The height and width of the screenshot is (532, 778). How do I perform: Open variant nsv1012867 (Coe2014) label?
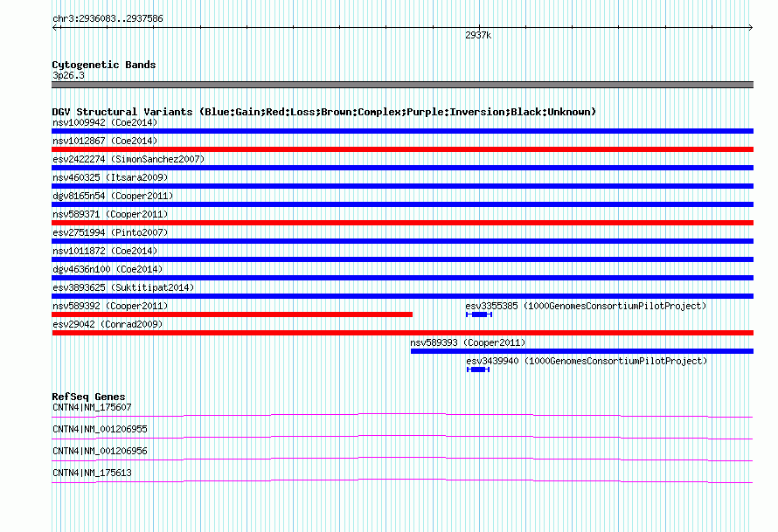pyautogui.click(x=105, y=141)
